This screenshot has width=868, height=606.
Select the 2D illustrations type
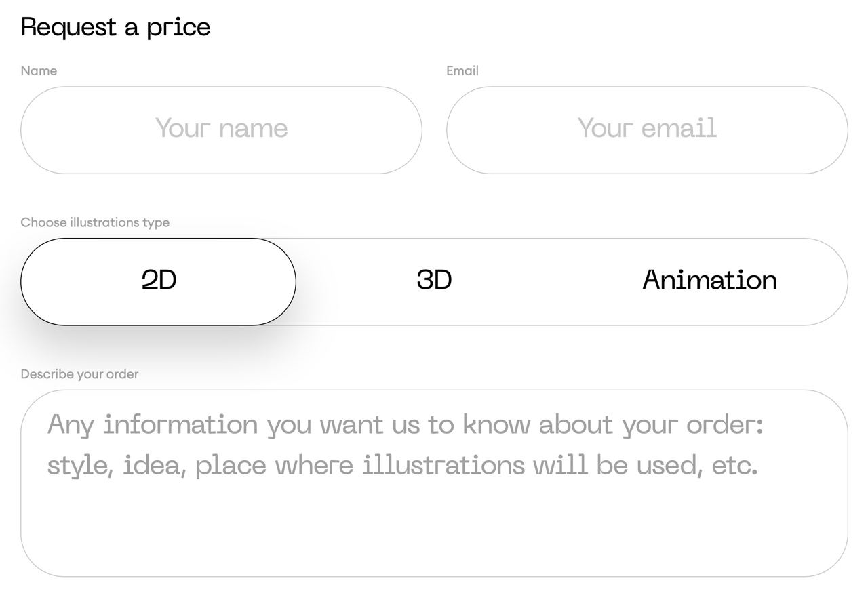pos(158,281)
